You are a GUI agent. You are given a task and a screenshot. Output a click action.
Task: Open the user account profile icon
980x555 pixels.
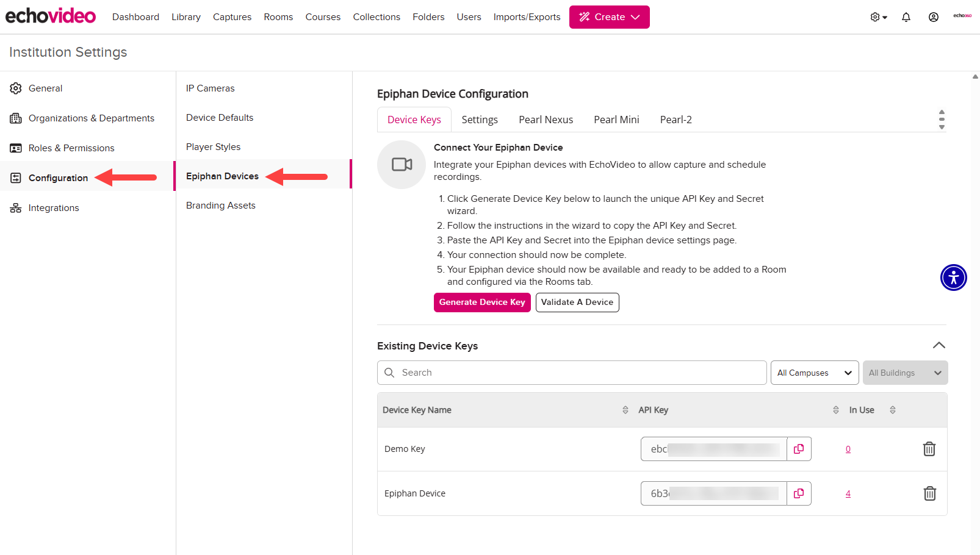(x=934, y=17)
